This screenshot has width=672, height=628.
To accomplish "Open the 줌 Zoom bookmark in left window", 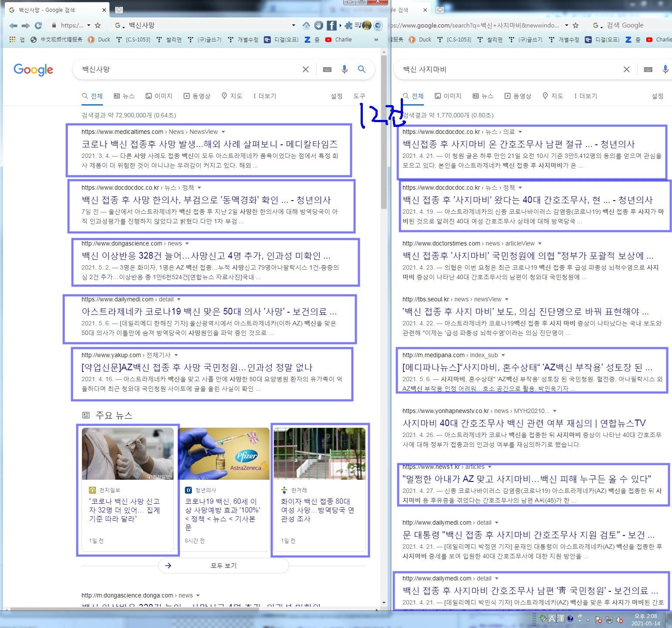I will tap(312, 39).
